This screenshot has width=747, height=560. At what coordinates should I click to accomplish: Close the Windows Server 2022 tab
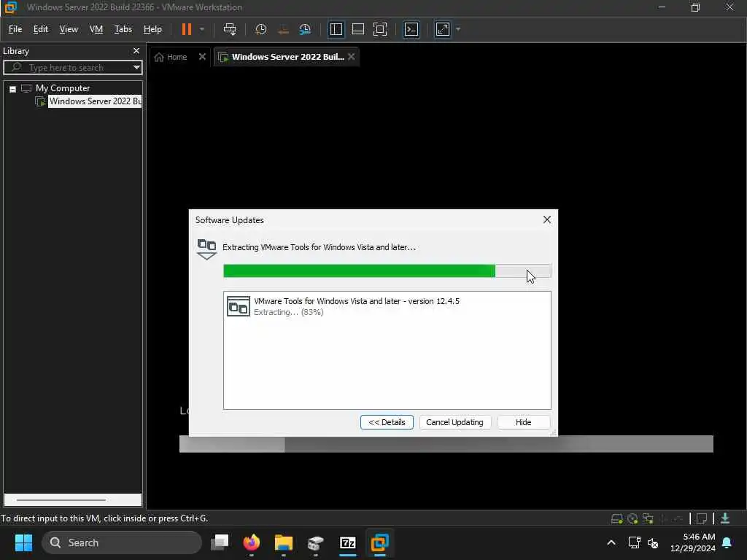[x=351, y=57]
